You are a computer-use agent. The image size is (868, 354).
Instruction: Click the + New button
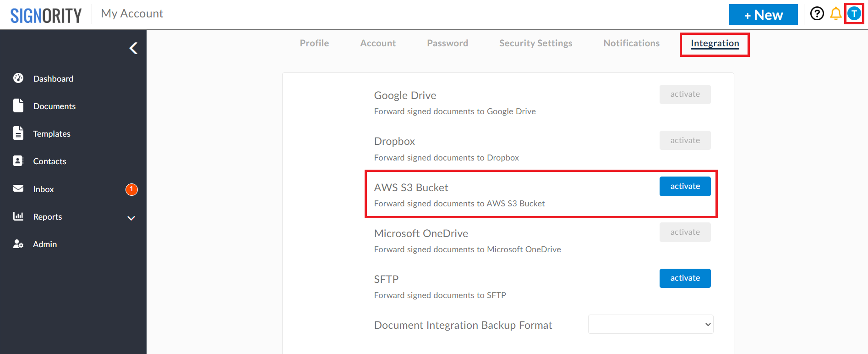763,15
